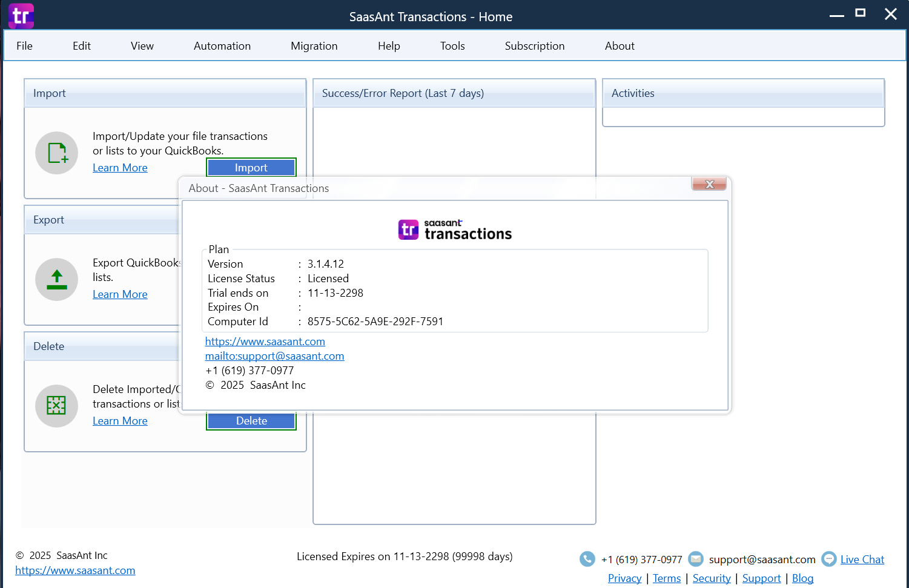Click the footer phone number +1 (619) 377-0977

pyautogui.click(x=642, y=560)
